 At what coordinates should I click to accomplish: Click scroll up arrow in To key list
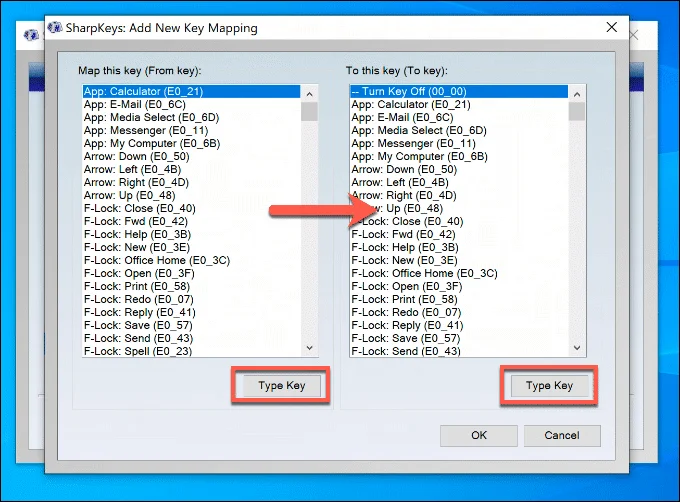577,92
